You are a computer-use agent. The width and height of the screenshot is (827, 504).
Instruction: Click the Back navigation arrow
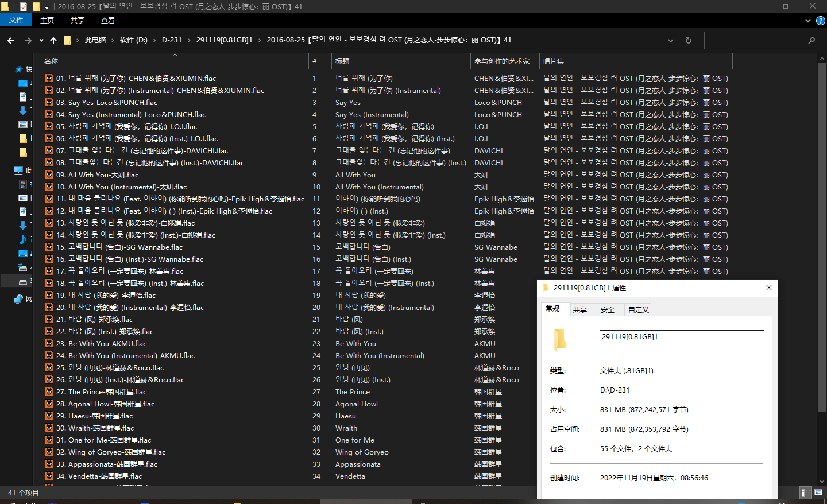tap(11, 41)
